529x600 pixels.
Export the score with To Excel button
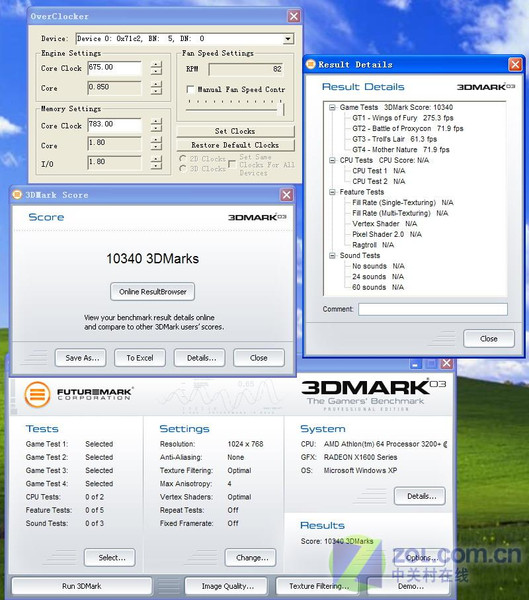(x=140, y=358)
